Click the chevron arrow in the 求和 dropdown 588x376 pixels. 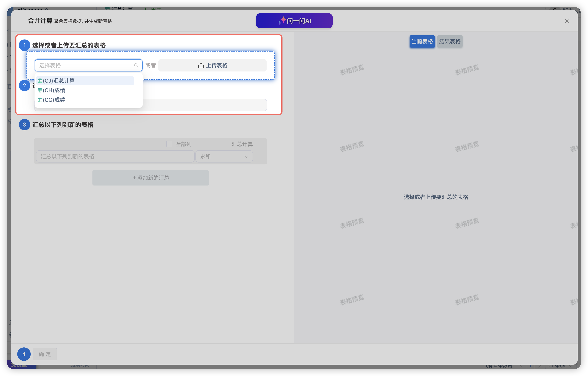(x=246, y=156)
